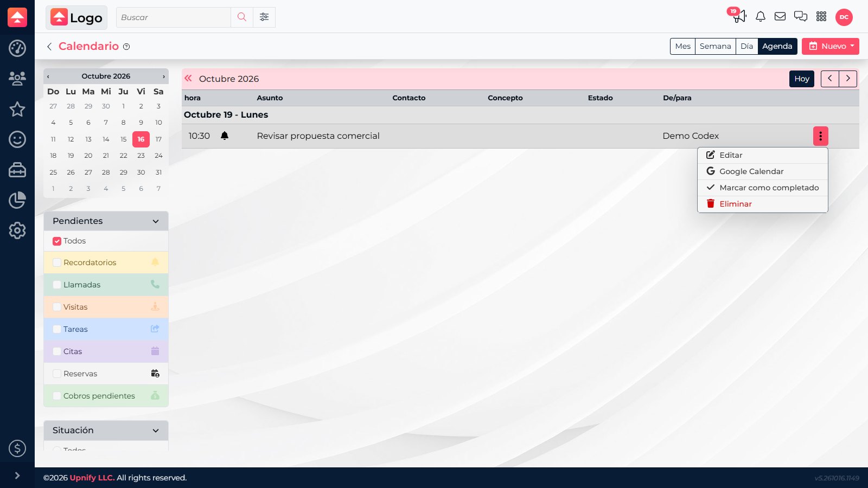The height and width of the screenshot is (488, 868).
Task: Enable the Visitas checkbox
Action: [x=57, y=307]
